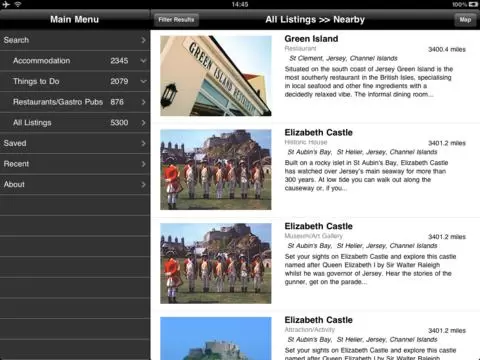Click Green Island description paragraph
480x360 pixels.
click(369, 82)
